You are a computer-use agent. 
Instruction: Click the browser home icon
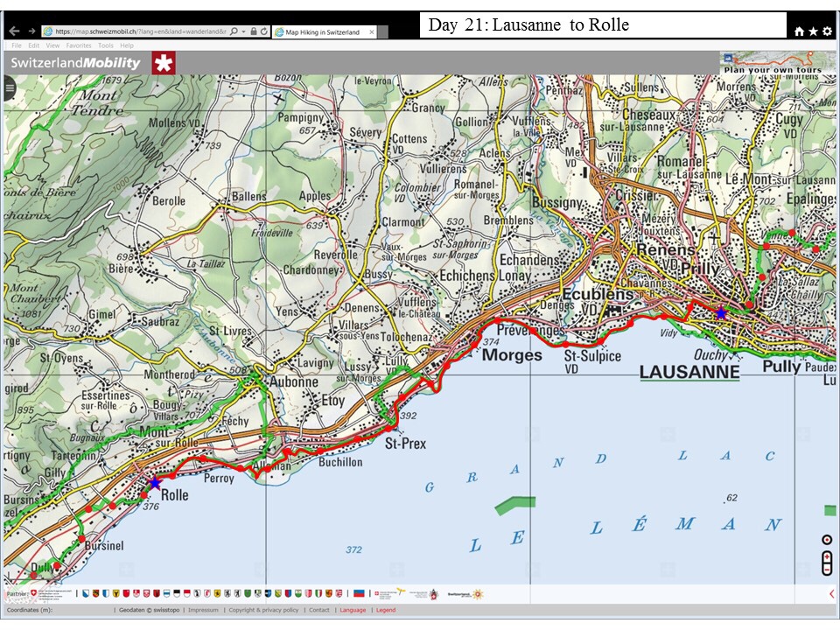coord(799,31)
